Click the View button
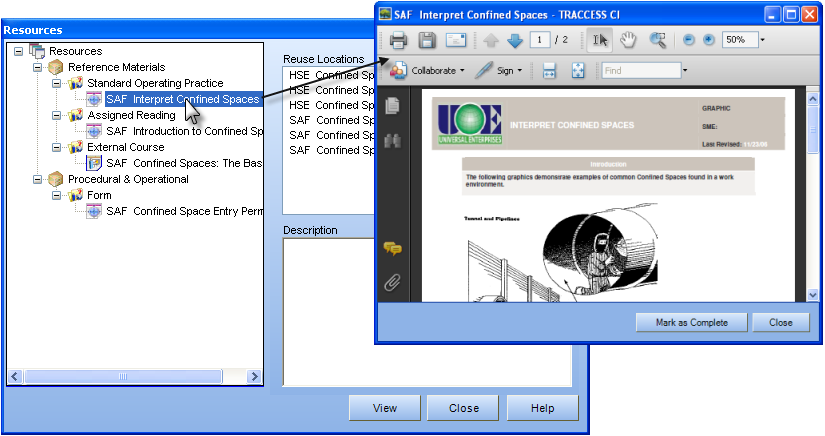 click(385, 408)
